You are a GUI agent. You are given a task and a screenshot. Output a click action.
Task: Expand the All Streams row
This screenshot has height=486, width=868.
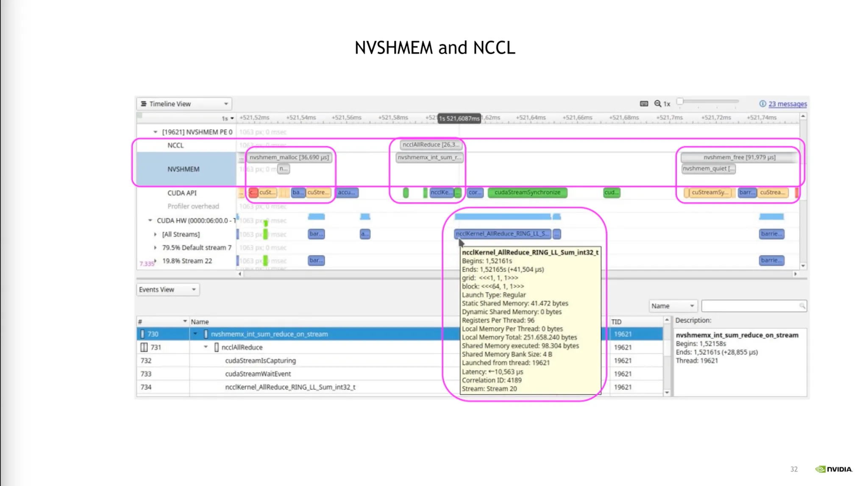tap(155, 234)
